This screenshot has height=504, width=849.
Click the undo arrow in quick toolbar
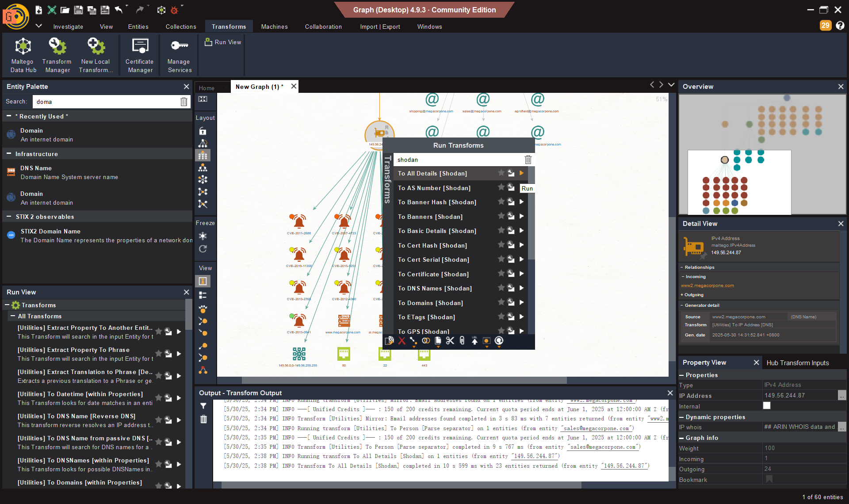point(119,10)
